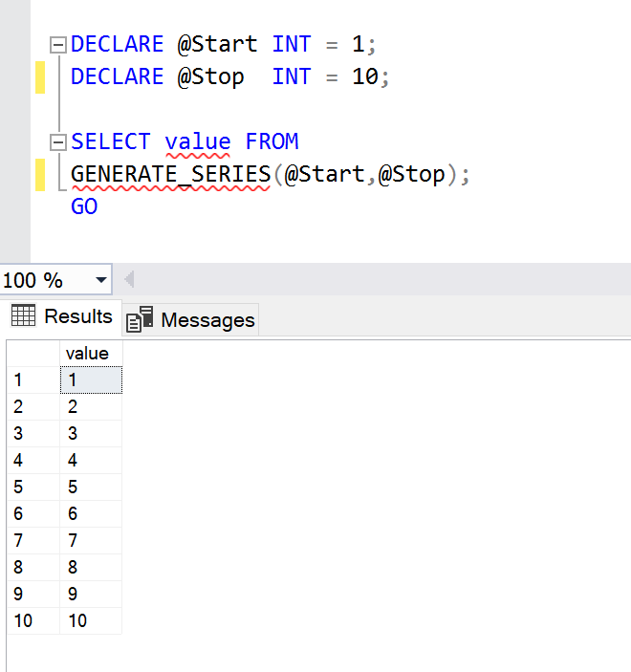Click @Stop inside the GENERATE_SERIES call
631x672 pixels.
point(411,175)
